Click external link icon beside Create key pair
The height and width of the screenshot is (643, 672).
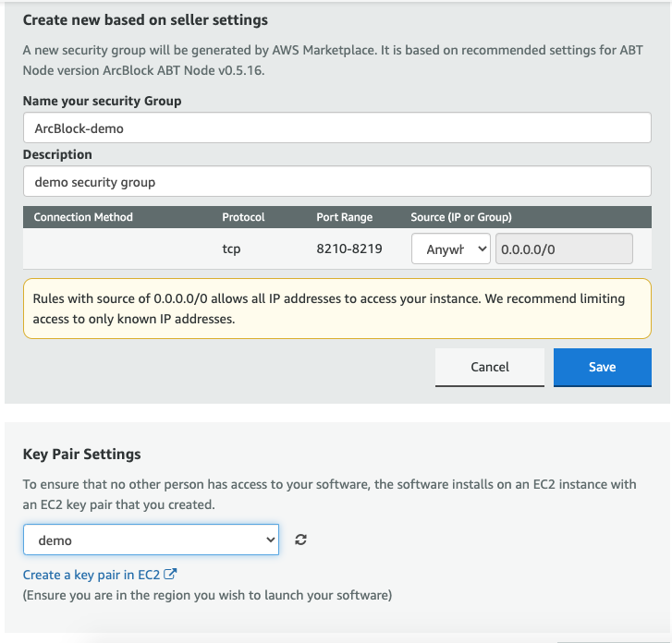pos(170,575)
